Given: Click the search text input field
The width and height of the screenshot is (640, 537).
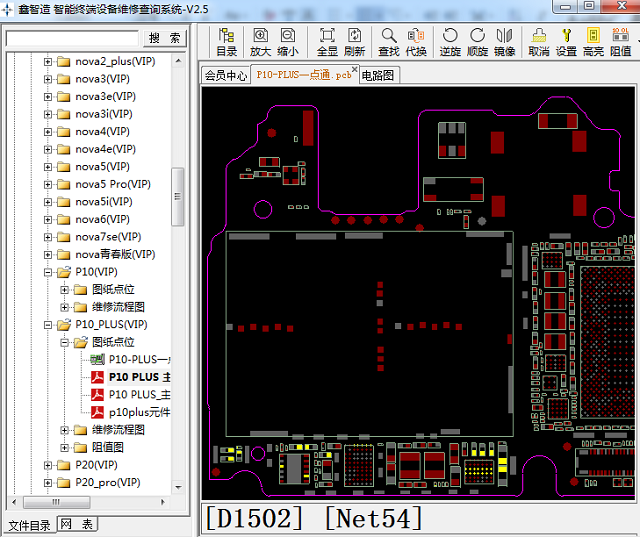Looking at the screenshot, I should coord(73,38).
